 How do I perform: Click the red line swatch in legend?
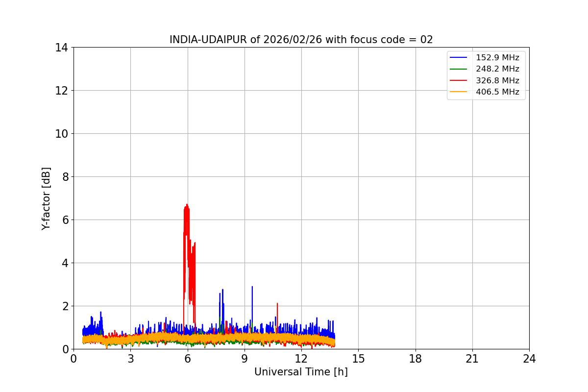[x=459, y=80]
